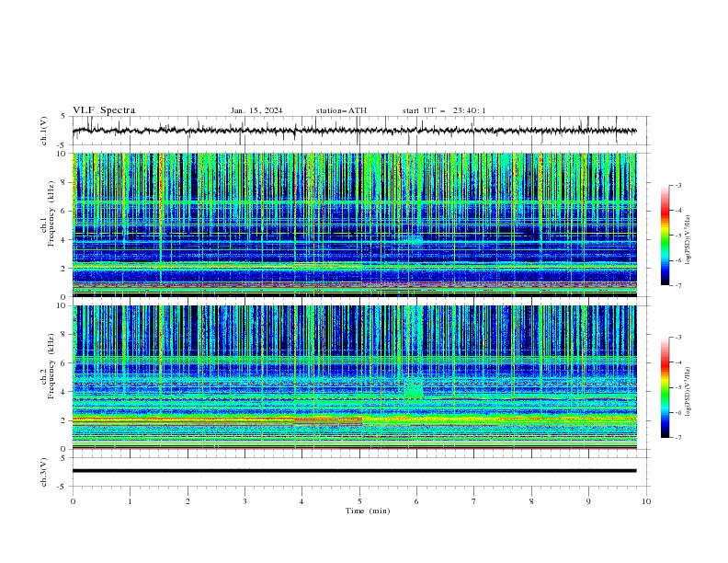Click the "-7" tick on lower colorbar
Screen dimensions: 728x563
coord(678,438)
